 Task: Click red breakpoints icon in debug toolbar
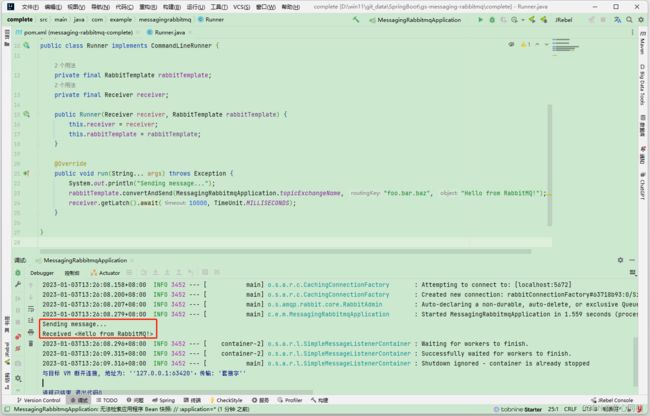18,336
